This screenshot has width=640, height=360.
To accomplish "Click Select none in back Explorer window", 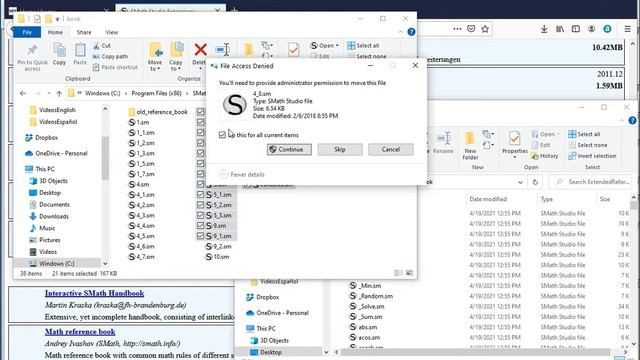I will coord(588,145).
